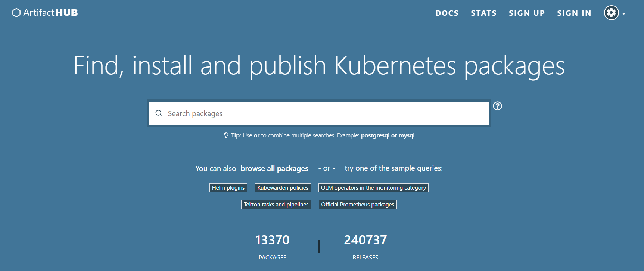This screenshot has height=271, width=644.
Task: Click the main Kubernetes packages headline
Action: tap(319, 66)
